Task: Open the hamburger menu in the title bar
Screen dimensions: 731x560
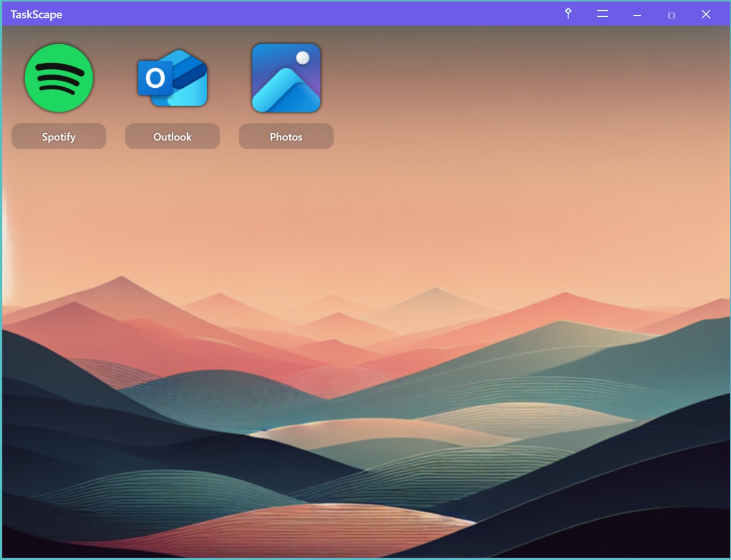Action: tap(602, 14)
